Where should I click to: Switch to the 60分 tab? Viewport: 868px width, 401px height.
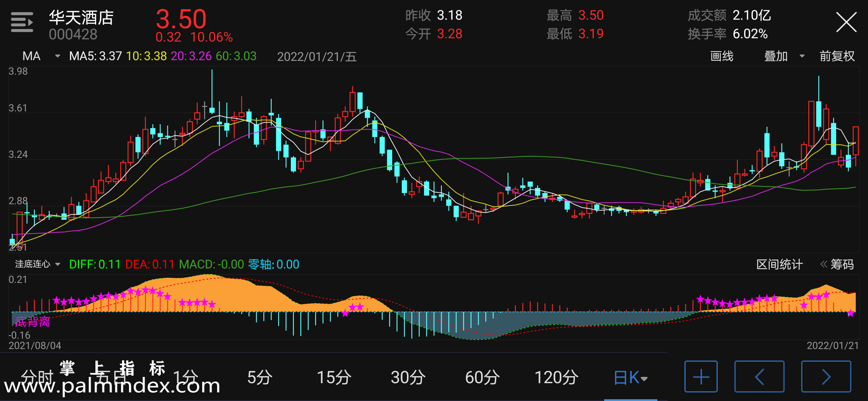pos(482,378)
